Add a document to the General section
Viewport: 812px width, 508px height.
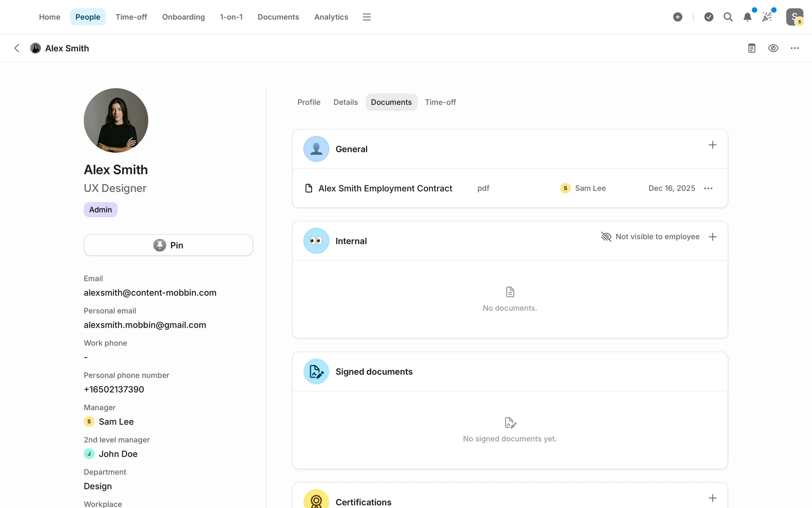(x=712, y=145)
